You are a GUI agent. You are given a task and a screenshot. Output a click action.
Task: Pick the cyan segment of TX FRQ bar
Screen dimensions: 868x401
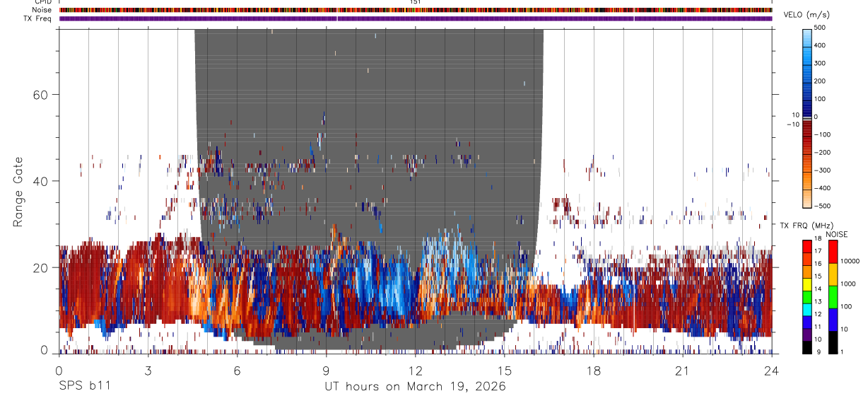[807, 309]
